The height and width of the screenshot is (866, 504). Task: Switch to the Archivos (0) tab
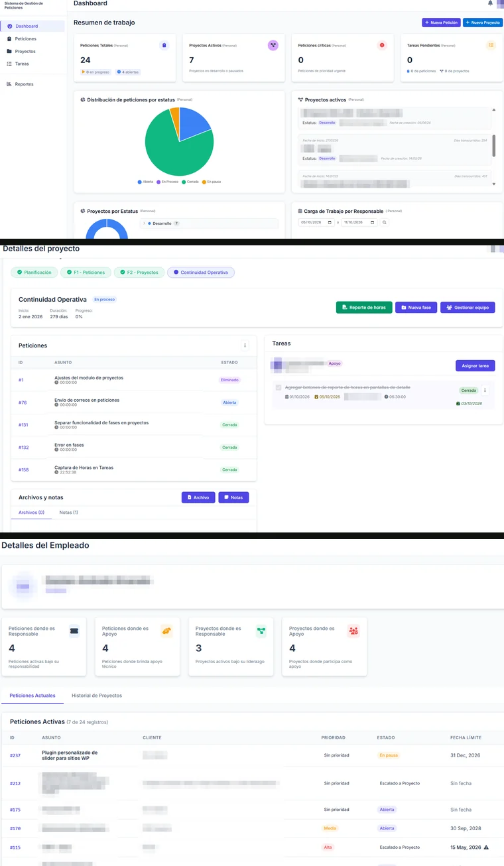tap(31, 513)
